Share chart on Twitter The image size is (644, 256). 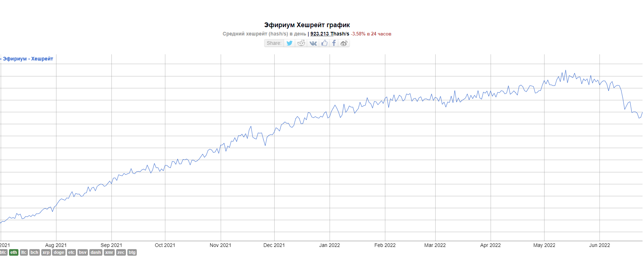[289, 43]
